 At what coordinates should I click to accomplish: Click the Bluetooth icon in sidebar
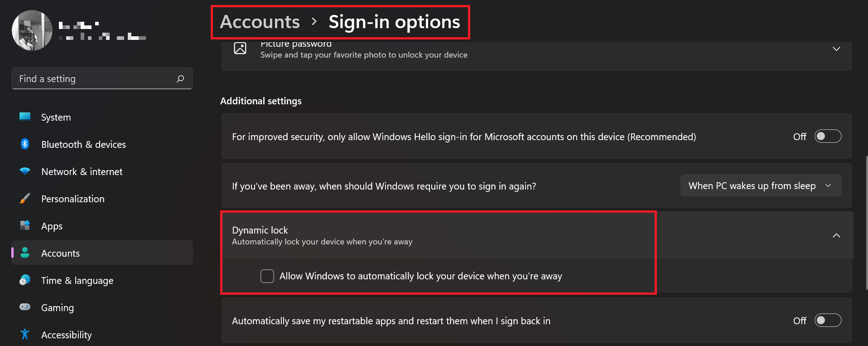click(25, 144)
